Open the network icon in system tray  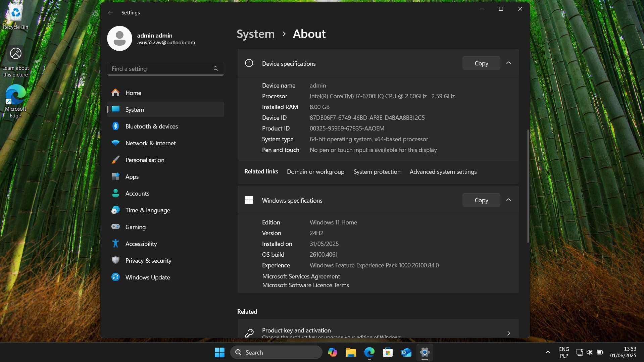580,352
